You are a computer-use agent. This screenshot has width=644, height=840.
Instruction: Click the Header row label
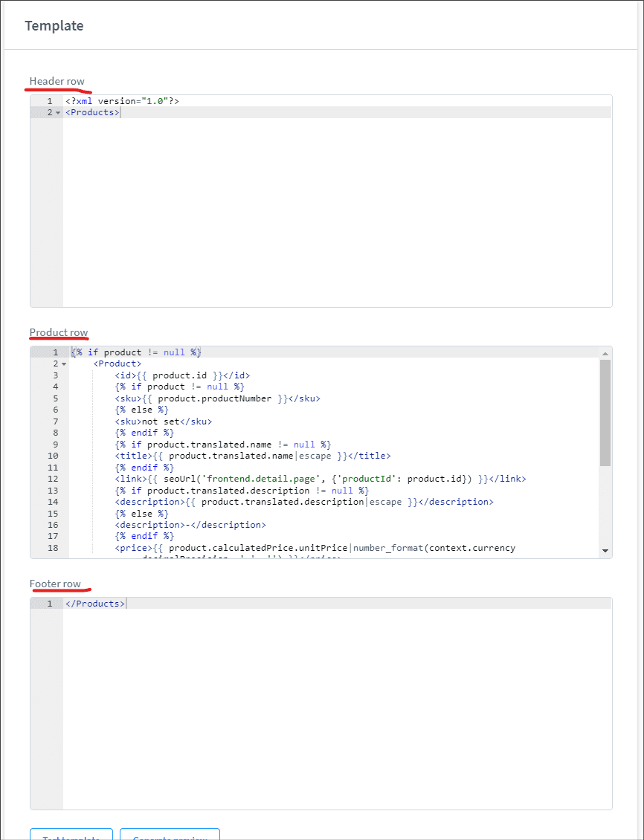[x=57, y=81]
